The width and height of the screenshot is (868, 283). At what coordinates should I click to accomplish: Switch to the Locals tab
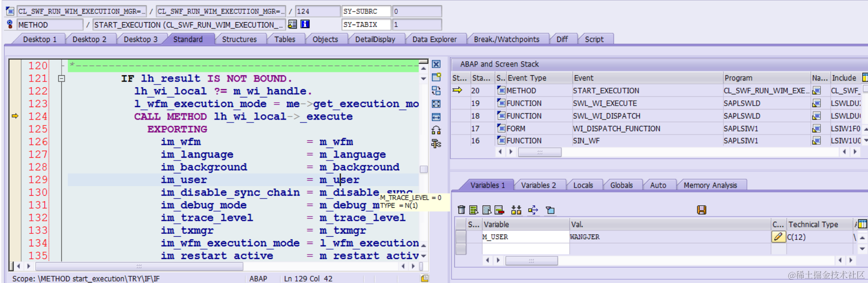click(583, 185)
